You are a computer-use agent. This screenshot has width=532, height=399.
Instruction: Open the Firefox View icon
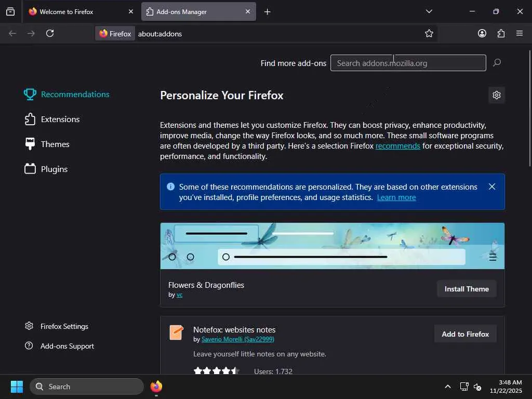[x=10, y=11]
